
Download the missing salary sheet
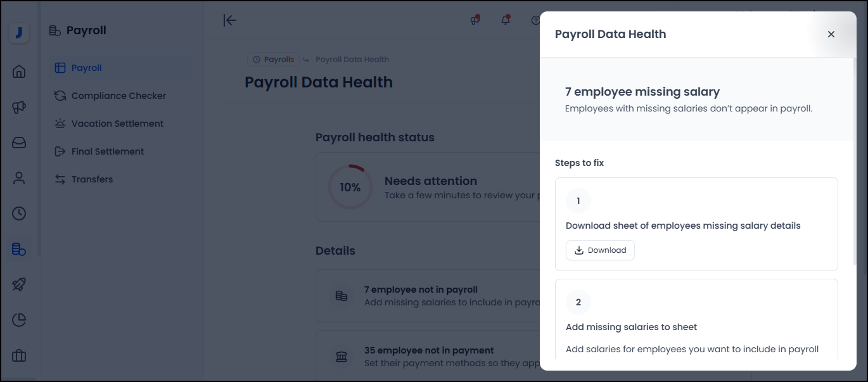pos(600,250)
